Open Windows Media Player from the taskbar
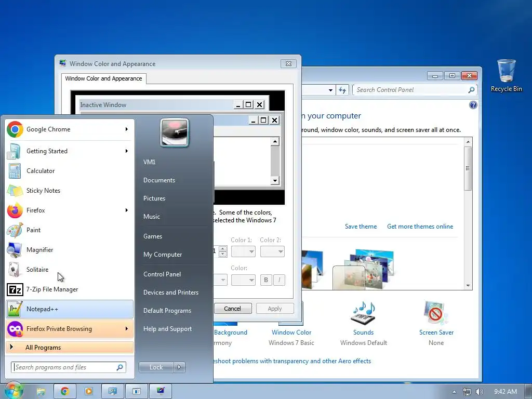The width and height of the screenshot is (532, 399). (88, 391)
